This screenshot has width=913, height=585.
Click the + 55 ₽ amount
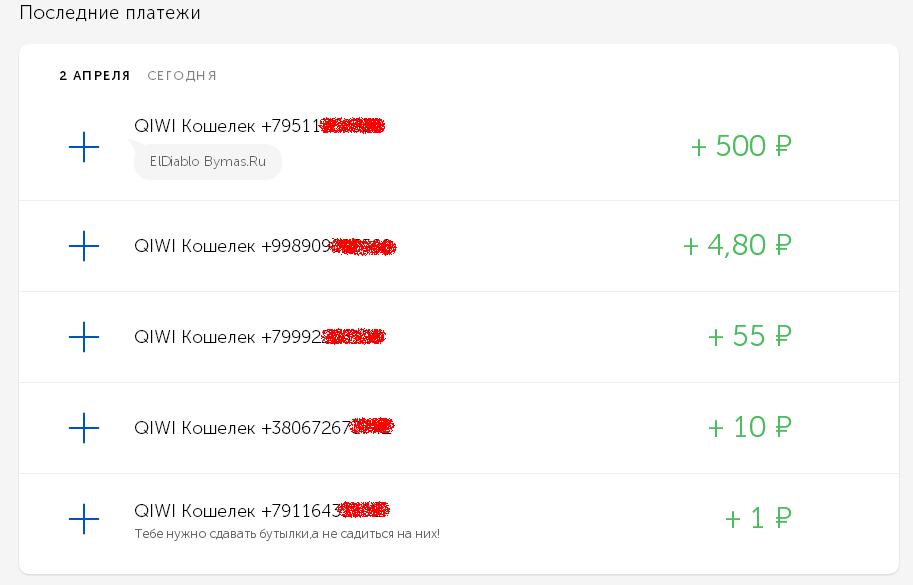(749, 336)
